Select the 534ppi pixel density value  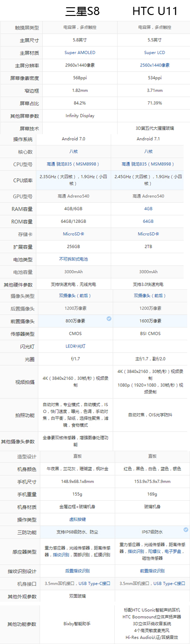click(154, 78)
